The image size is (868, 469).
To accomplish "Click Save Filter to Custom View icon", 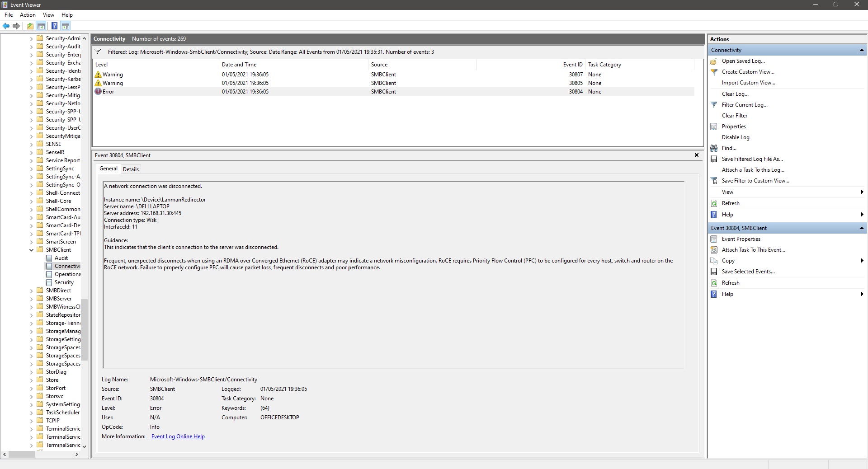I will (714, 181).
